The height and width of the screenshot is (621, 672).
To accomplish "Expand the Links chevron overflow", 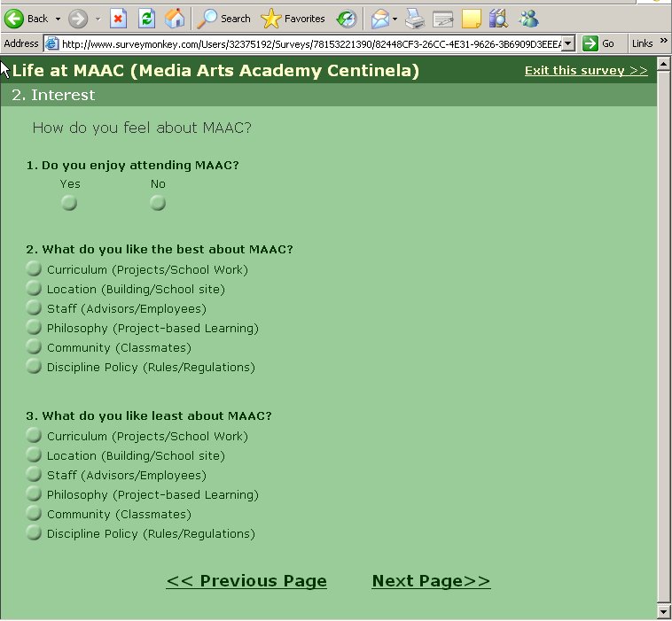I will 663,41.
